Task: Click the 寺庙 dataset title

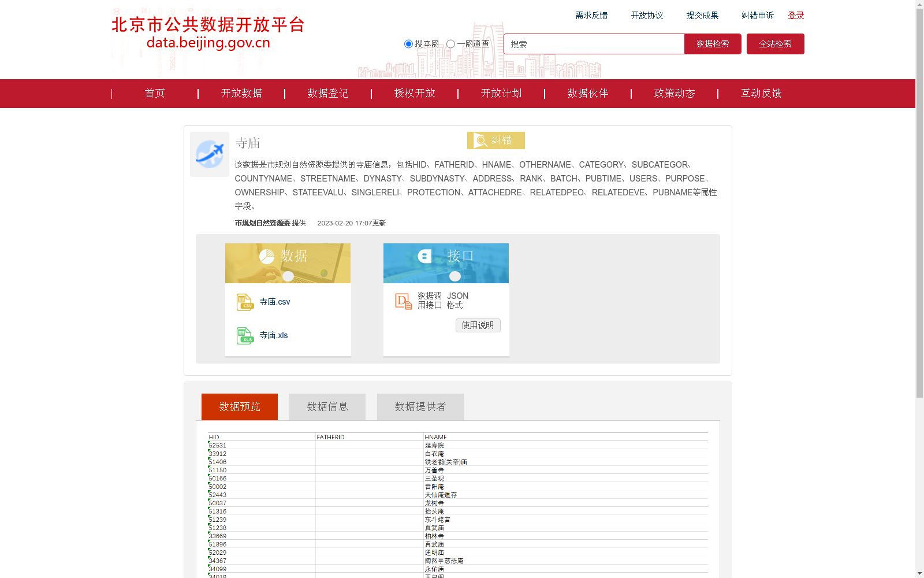Action: click(248, 143)
